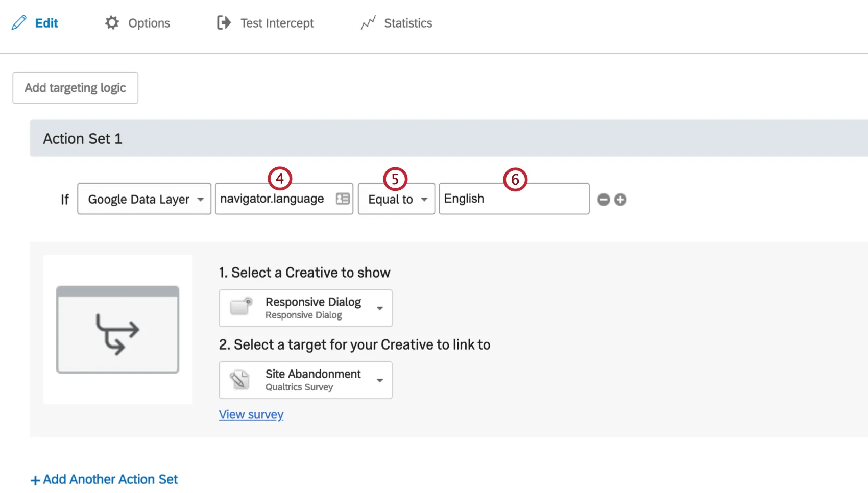Click the Responsive Dialog creative icon
868x493 pixels.
click(x=240, y=306)
